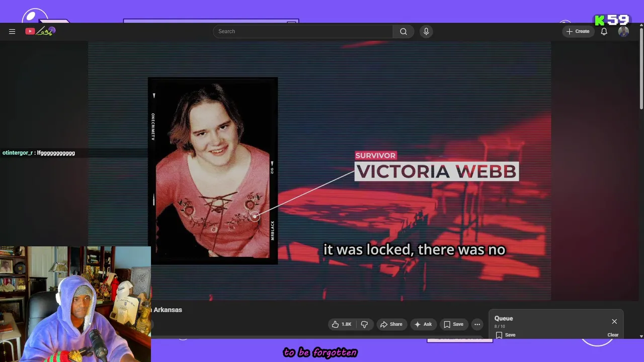Open the notifications bell

604,31
